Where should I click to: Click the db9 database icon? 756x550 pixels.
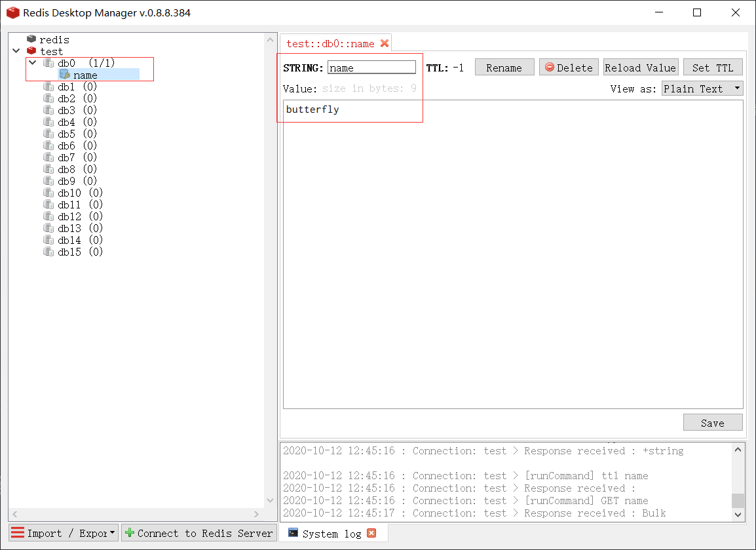click(48, 180)
